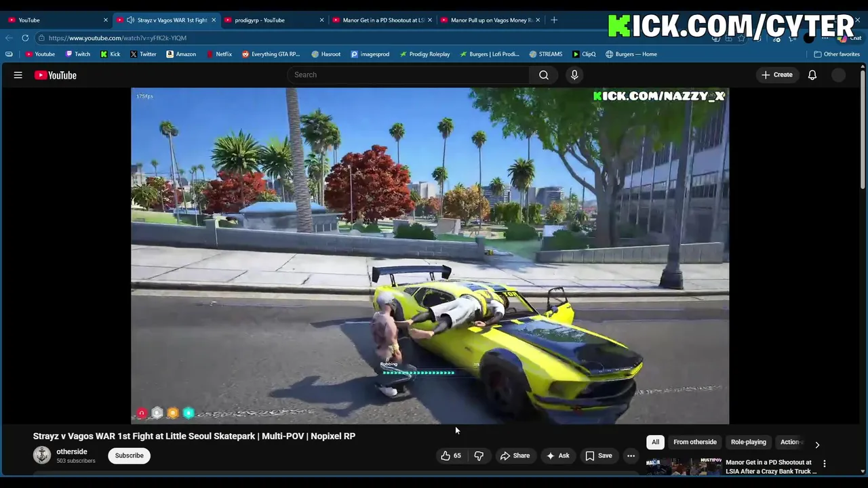Open the Hasroot bookmark
This screenshot has width=868, height=488.
[x=326, y=54]
